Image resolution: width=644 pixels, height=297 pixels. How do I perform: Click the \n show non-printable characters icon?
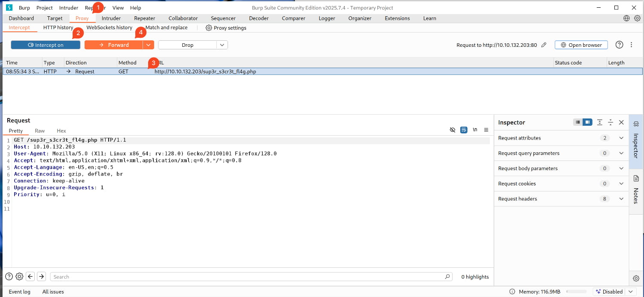pos(475,130)
